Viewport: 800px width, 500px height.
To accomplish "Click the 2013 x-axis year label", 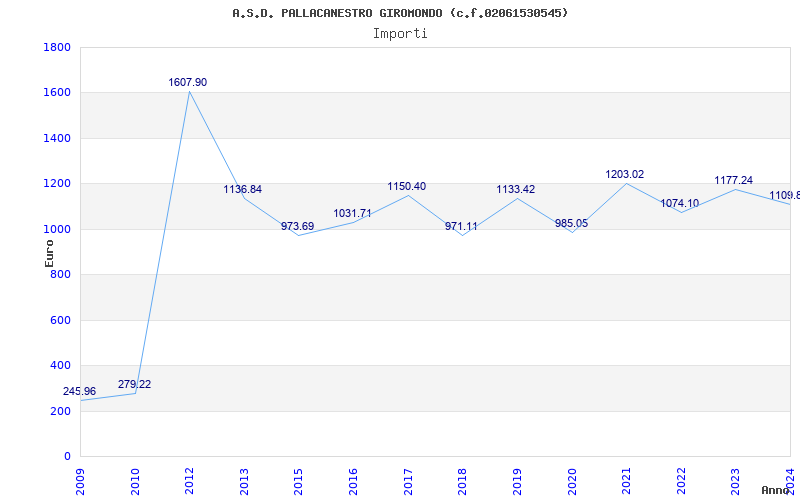I will point(244,482).
